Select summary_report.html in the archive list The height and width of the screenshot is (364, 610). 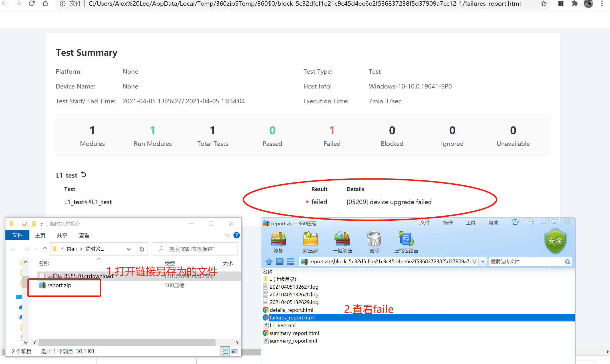294,333
